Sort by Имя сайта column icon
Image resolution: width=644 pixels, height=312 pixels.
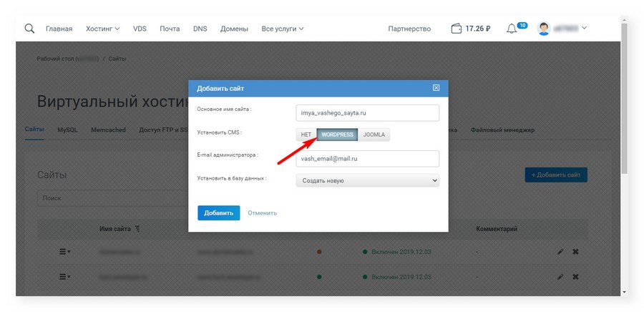coord(137,229)
